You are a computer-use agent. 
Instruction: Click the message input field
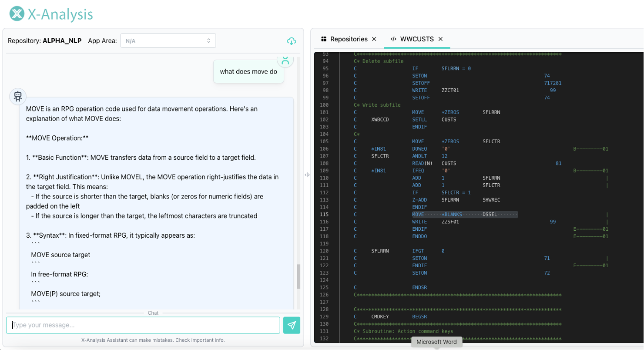[x=143, y=325]
